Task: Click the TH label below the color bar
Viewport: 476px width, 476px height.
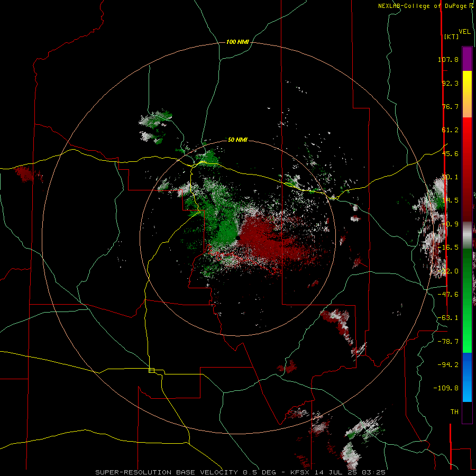Action: (x=454, y=412)
